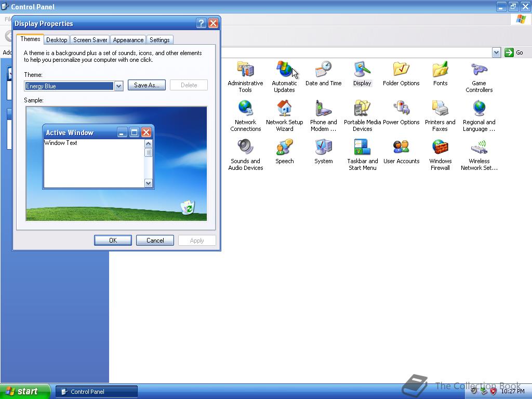The image size is (532, 399).
Task: Click the Control Panel taskbar button
Action: [97, 392]
